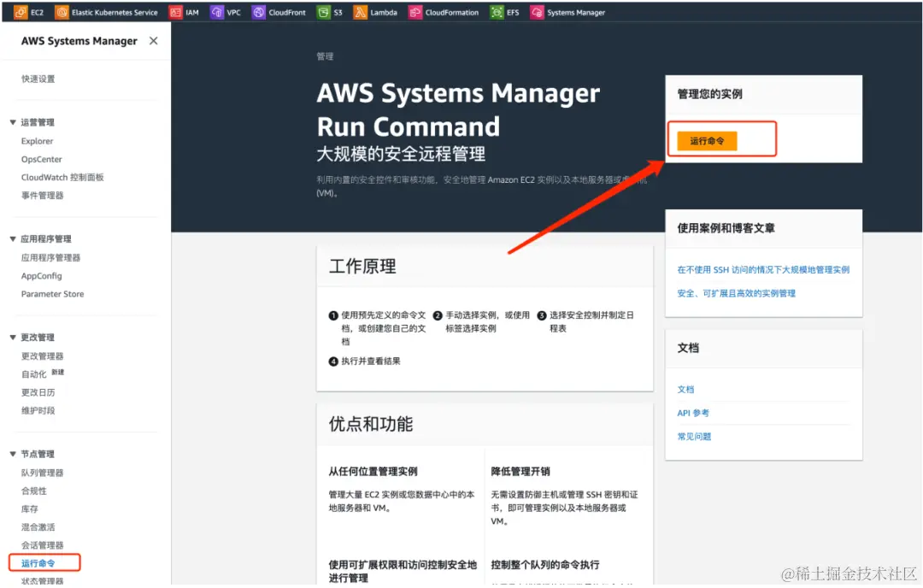Click the 执行并查看结果 step text
This screenshot has height=588, width=923.
(371, 362)
